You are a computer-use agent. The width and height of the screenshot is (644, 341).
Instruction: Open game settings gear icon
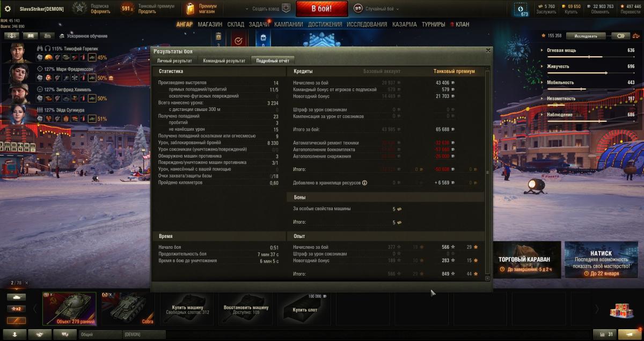pyautogui.click(x=8, y=9)
